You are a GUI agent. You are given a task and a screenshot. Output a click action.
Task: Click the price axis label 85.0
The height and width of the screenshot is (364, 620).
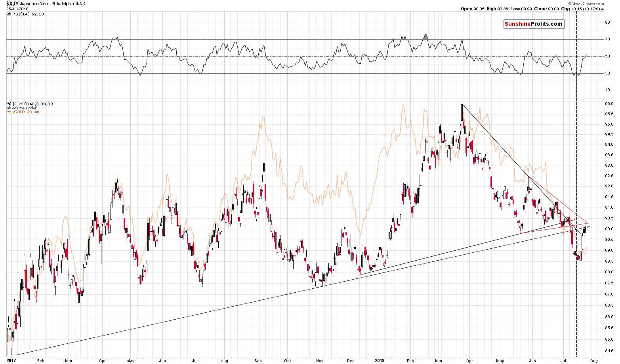point(609,339)
